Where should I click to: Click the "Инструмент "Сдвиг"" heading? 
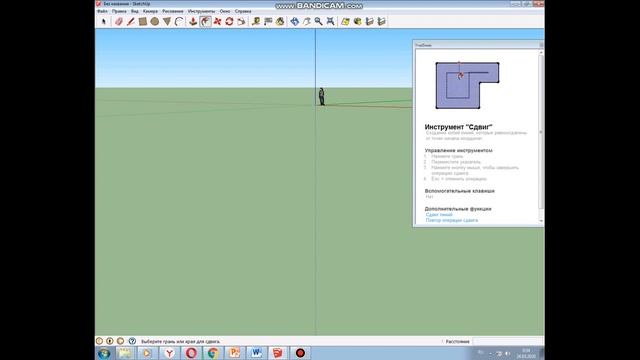pyautogui.click(x=458, y=127)
